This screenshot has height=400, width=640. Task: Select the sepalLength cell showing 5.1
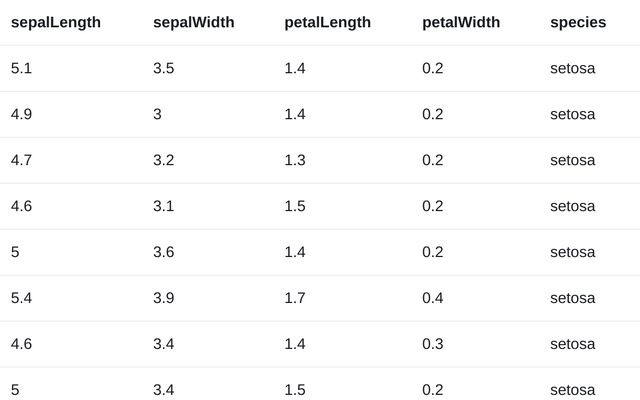click(22, 68)
